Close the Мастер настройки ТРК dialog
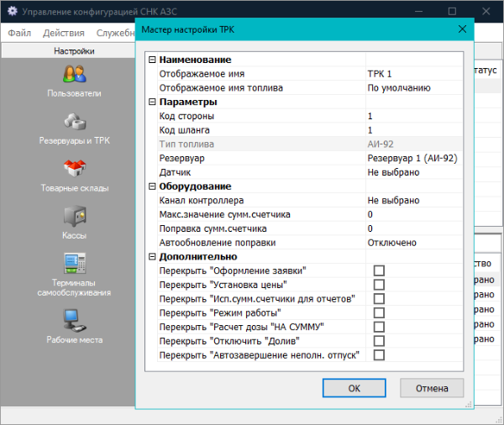 coord(462,29)
